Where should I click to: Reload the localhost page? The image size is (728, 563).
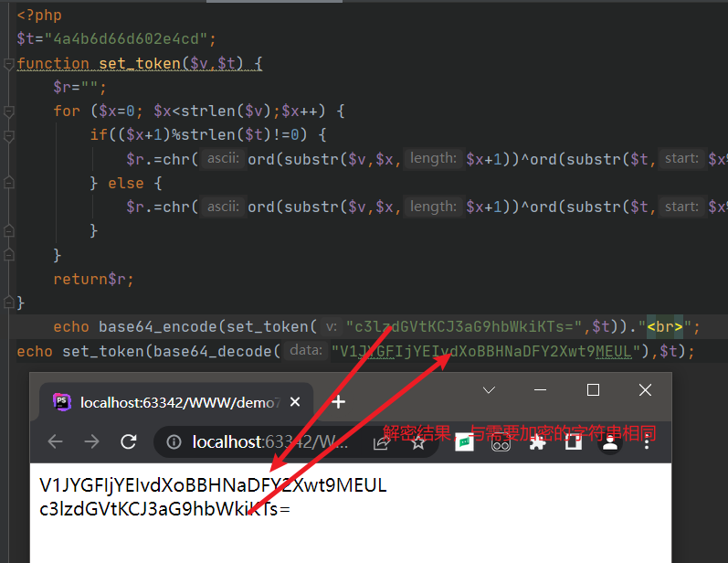(x=129, y=441)
